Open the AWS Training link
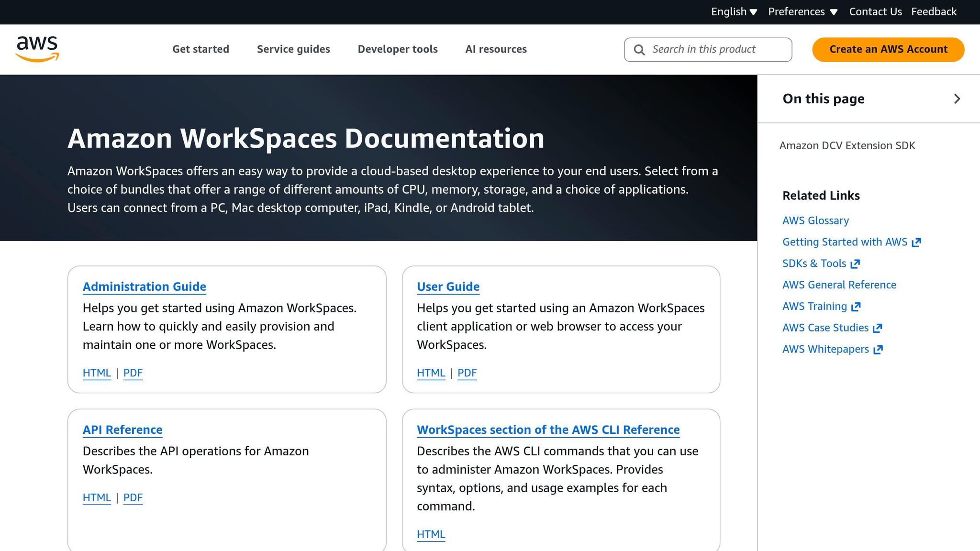This screenshot has width=980, height=551. point(815,307)
